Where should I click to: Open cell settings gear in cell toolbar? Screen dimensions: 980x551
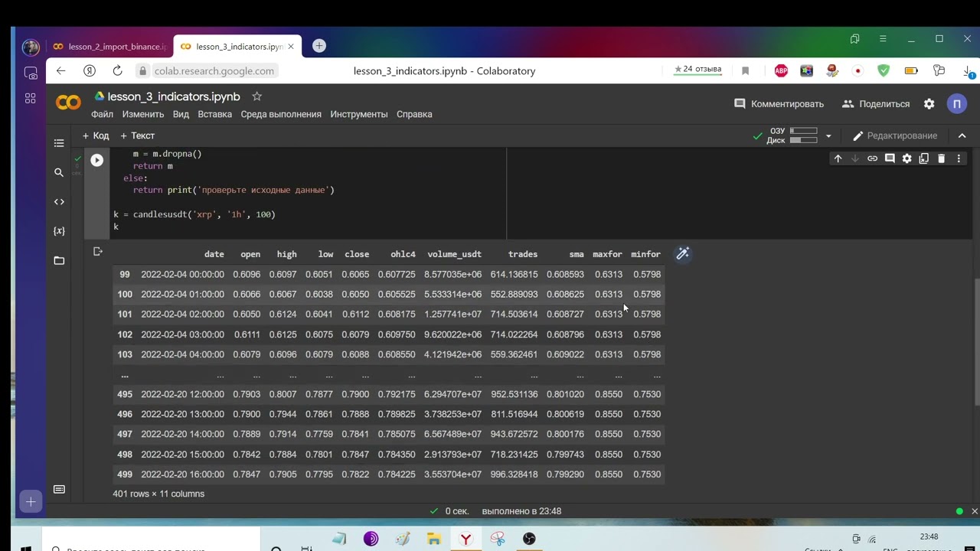906,158
